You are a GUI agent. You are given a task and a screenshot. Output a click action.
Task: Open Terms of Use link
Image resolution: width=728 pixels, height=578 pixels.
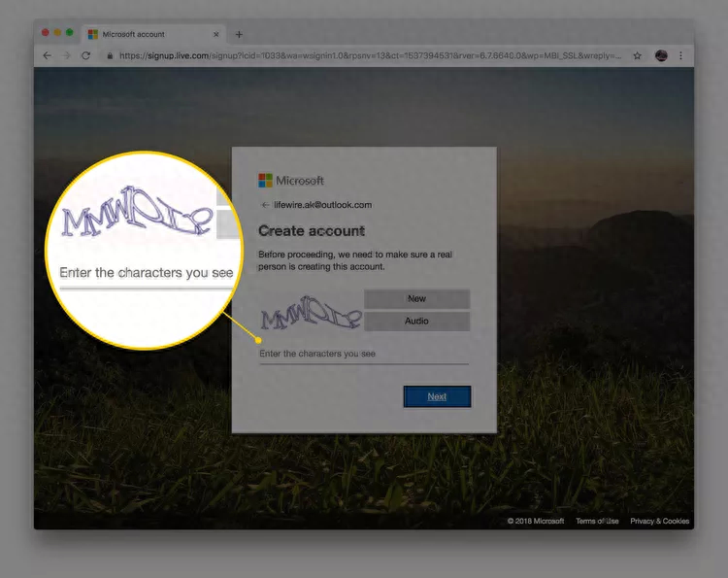pyautogui.click(x=597, y=521)
